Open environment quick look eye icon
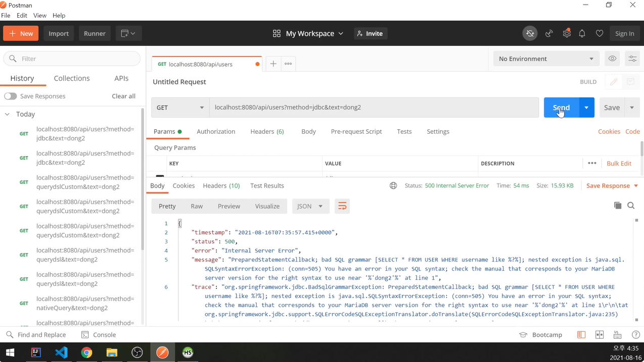The image size is (644, 362). coord(612,59)
